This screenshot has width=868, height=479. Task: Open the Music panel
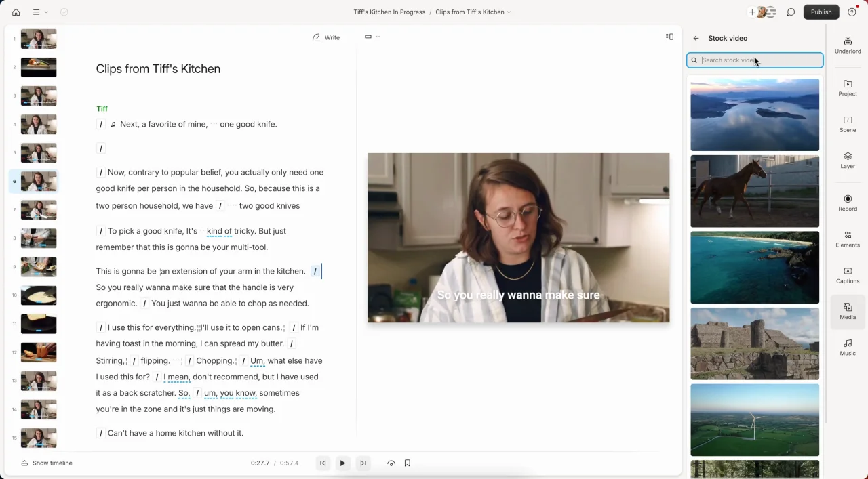coord(847,348)
